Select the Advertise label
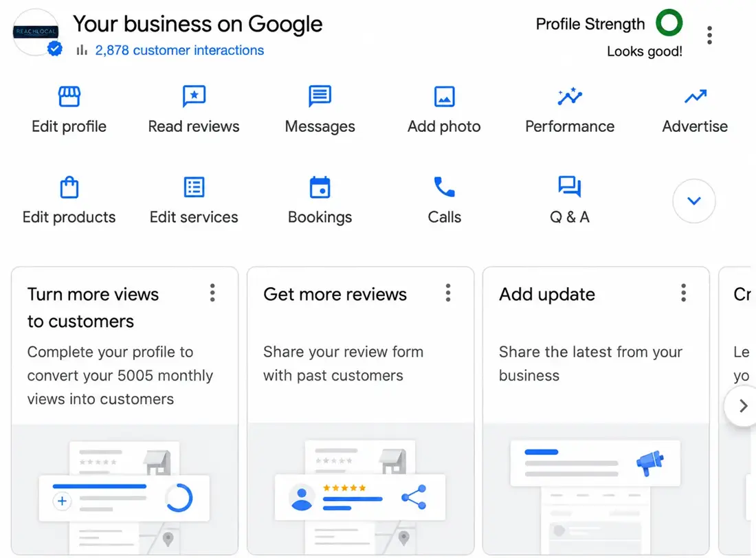This screenshot has height=558, width=756. pos(696,126)
